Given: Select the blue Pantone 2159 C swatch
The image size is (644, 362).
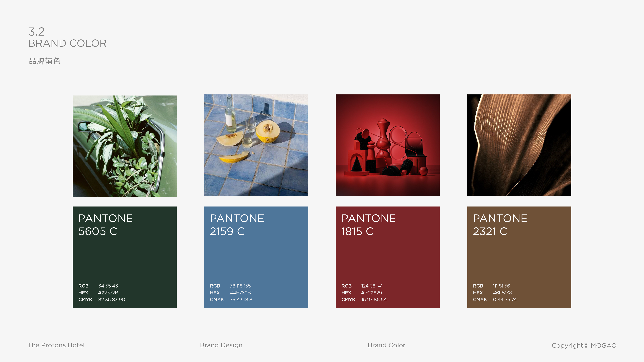Looking at the screenshot, I should 256,257.
